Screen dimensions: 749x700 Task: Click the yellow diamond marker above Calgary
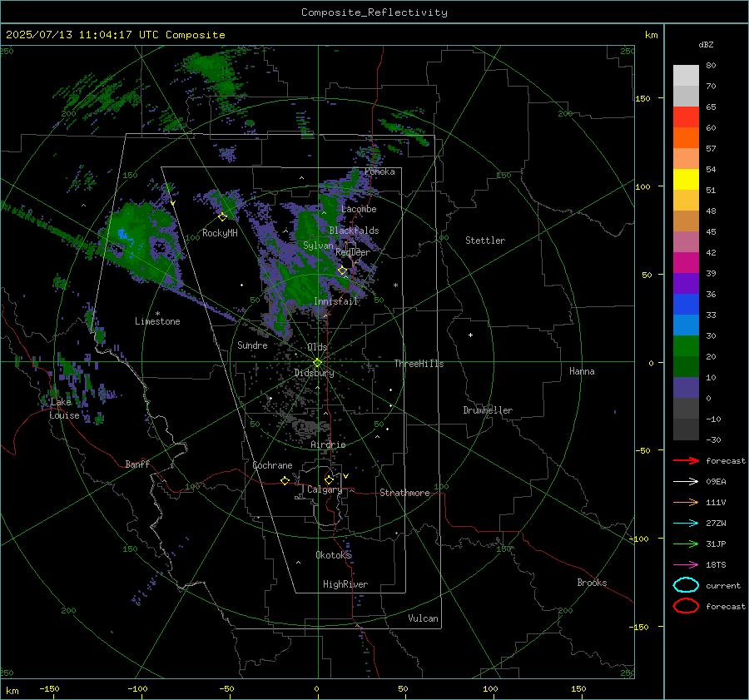(329, 479)
